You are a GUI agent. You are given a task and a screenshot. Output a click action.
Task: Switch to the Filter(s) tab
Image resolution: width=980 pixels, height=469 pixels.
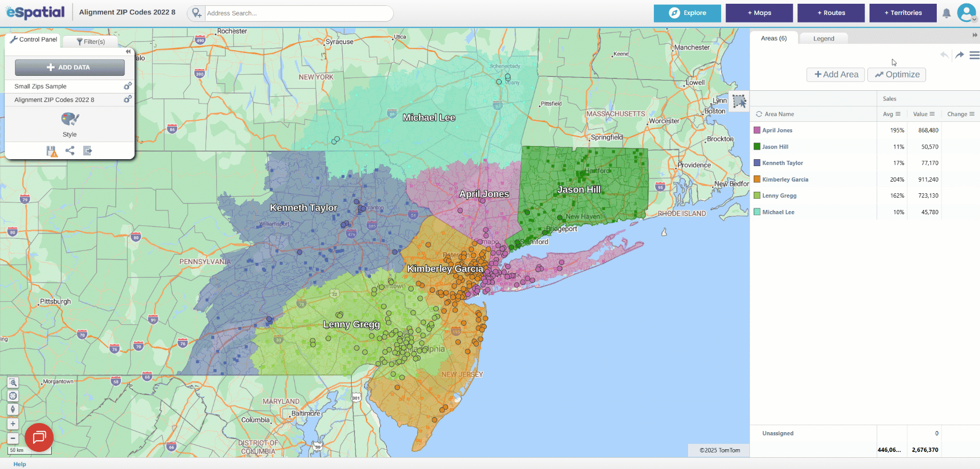point(90,42)
